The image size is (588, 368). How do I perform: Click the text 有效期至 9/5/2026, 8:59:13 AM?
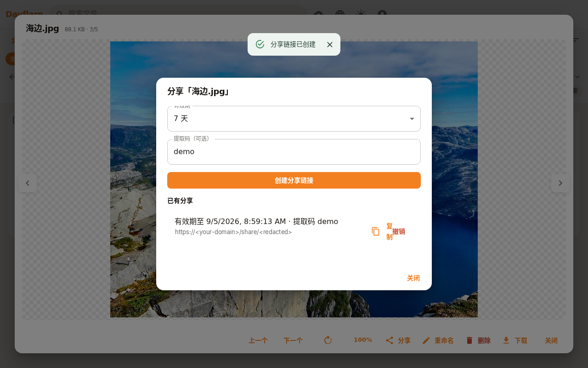pyautogui.click(x=230, y=221)
